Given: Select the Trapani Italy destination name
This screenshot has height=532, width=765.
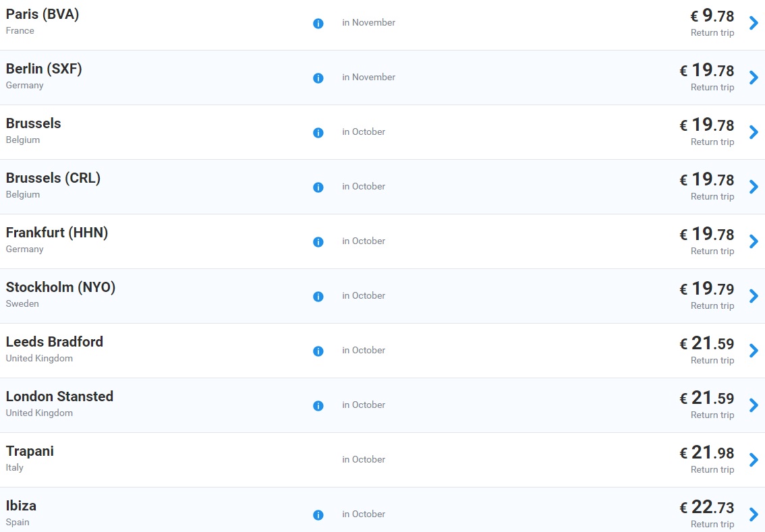Looking at the screenshot, I should click(30, 452).
